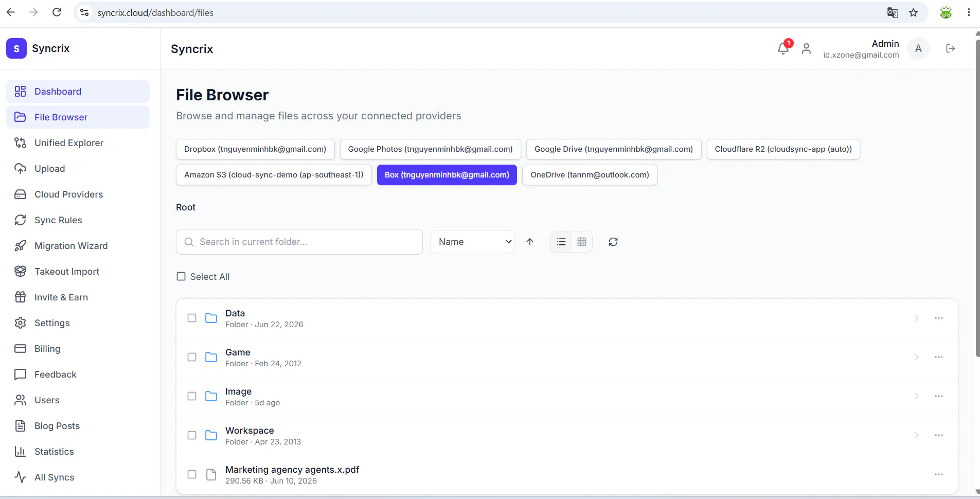Tick the checkbox for Marketing agency agents.x.pdf

tap(192, 474)
